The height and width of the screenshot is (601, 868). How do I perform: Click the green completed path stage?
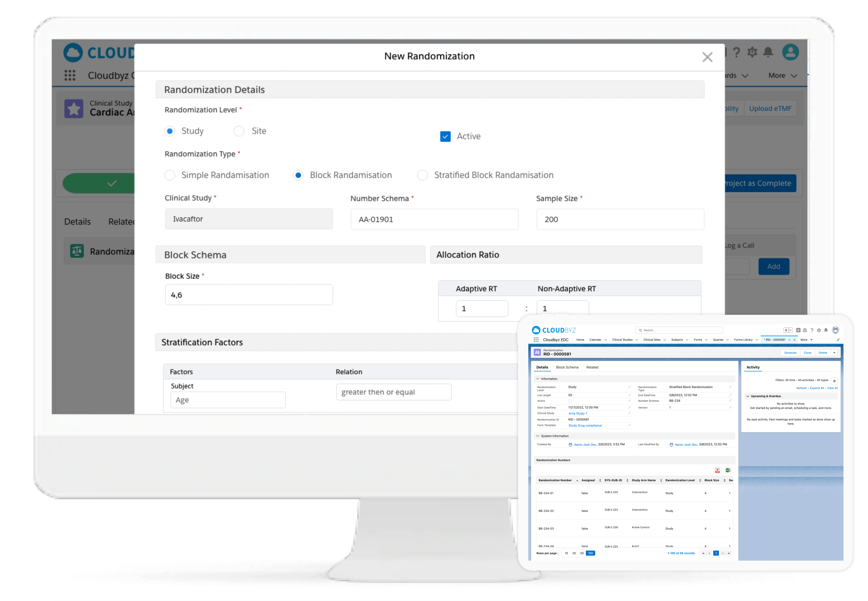99,183
